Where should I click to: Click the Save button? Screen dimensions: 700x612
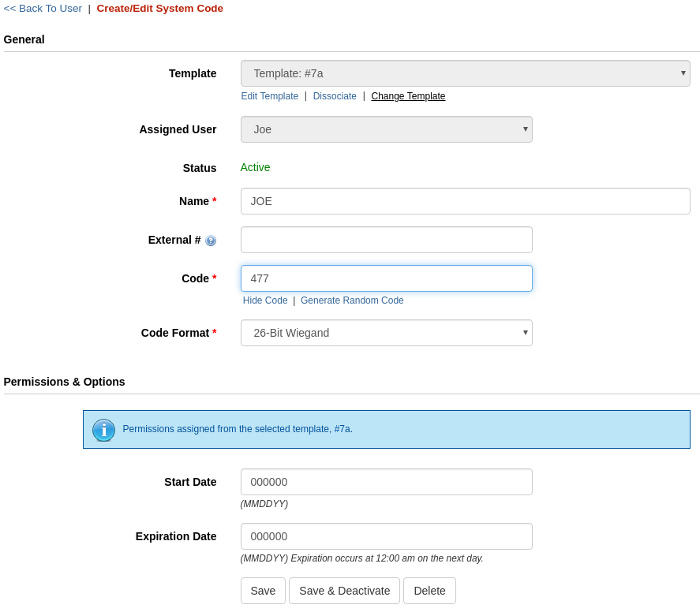click(x=263, y=591)
